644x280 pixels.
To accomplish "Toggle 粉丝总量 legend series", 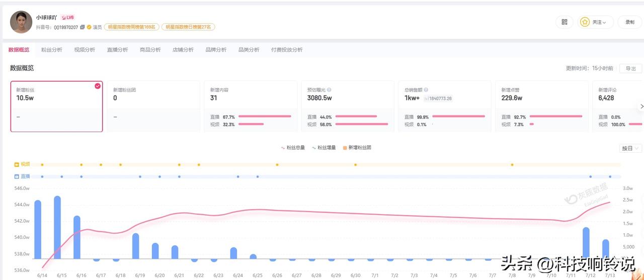I will click(x=293, y=148).
